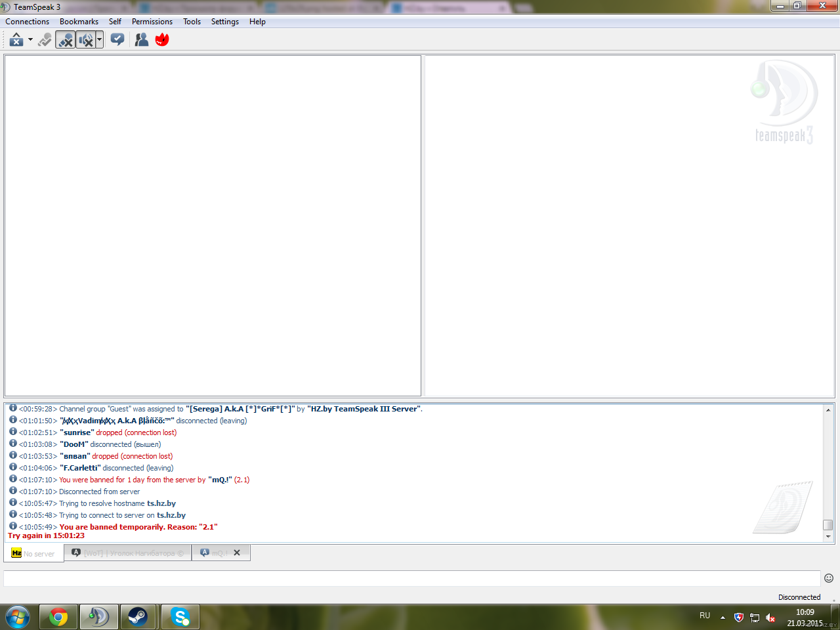This screenshot has width=840, height=630.
Task: Open the Tools menu
Action: (192, 22)
